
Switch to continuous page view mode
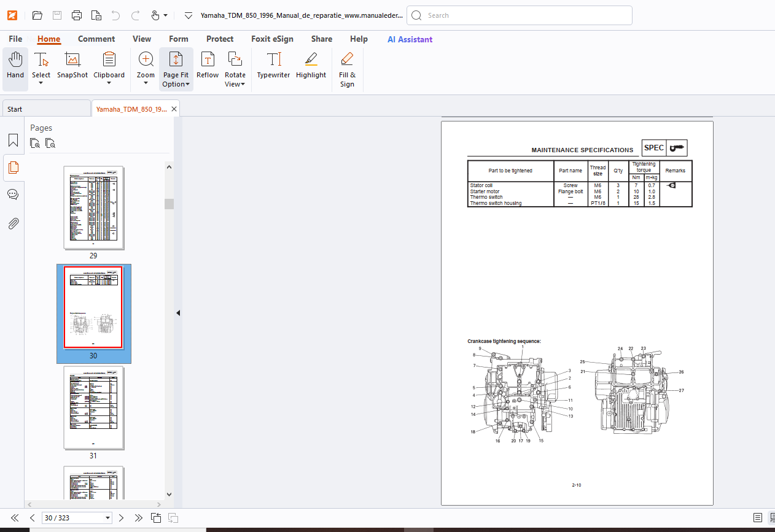pos(772,518)
